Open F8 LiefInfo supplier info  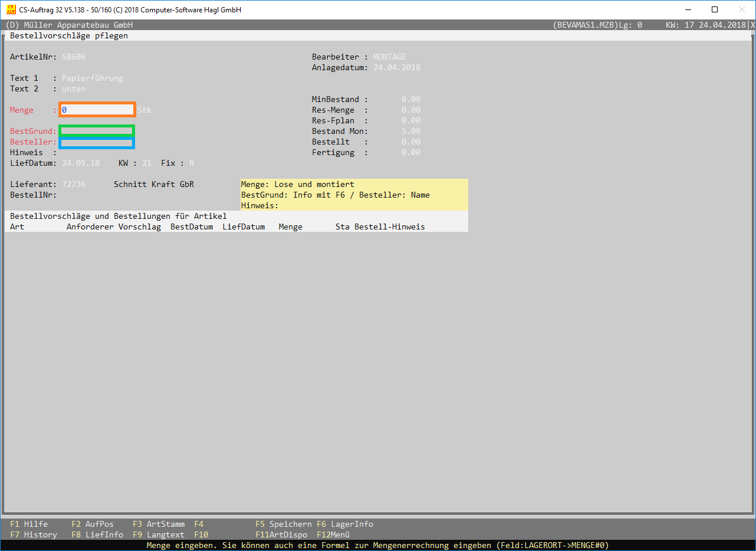[x=97, y=534]
